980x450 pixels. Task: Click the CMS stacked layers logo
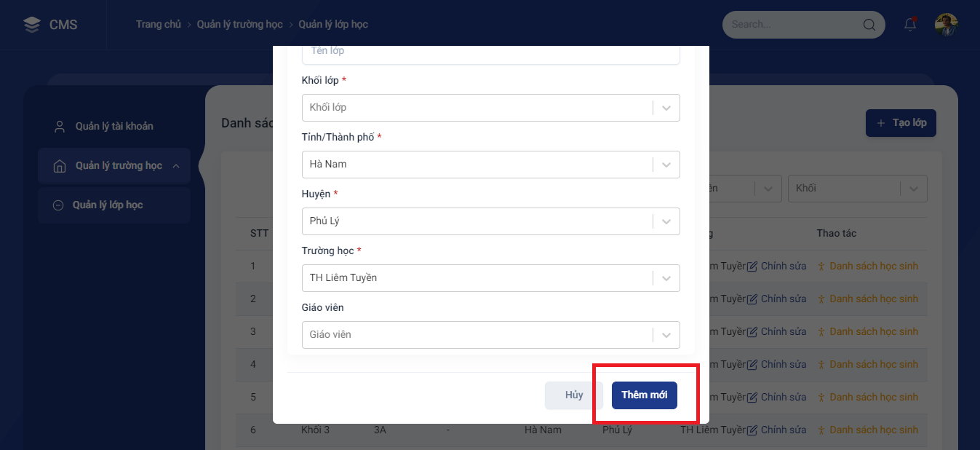click(32, 25)
